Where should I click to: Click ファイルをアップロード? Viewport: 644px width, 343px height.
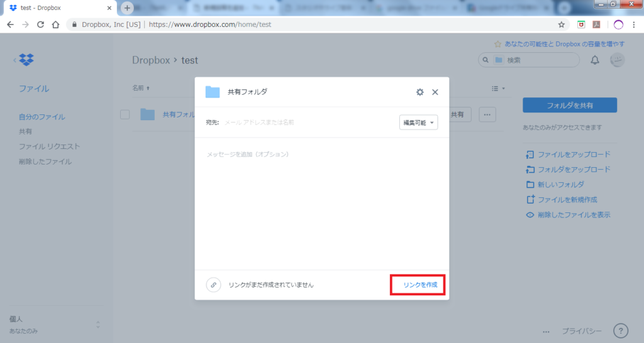click(569, 155)
